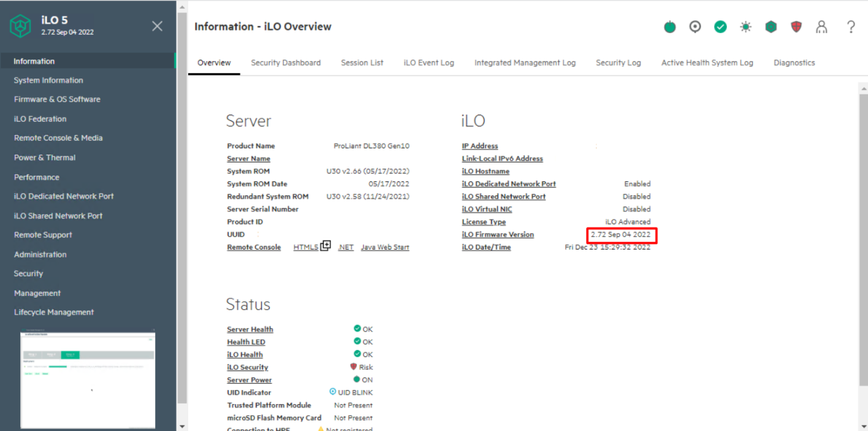This screenshot has height=431, width=868.
Task: Click the green hexagon iLO health icon
Action: (x=771, y=26)
